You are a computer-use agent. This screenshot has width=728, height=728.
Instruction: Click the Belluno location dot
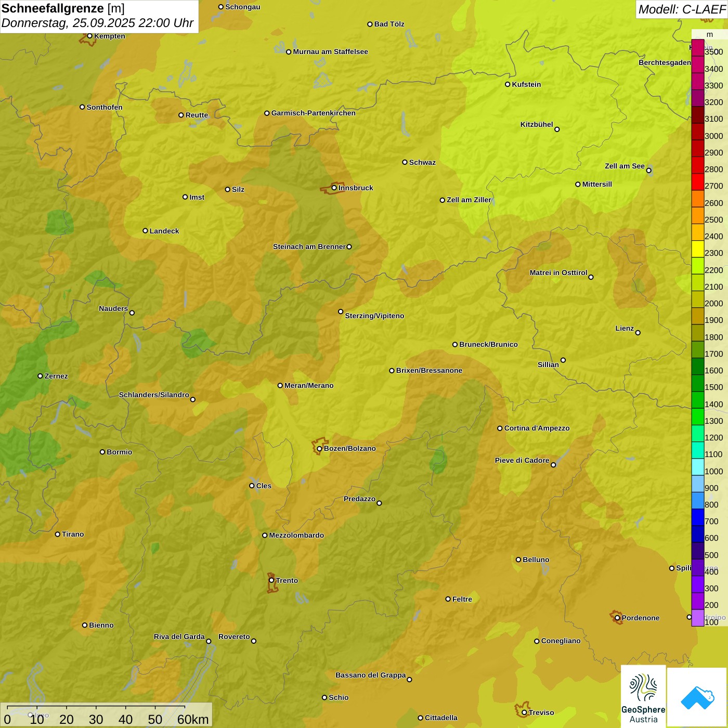pyautogui.click(x=518, y=560)
